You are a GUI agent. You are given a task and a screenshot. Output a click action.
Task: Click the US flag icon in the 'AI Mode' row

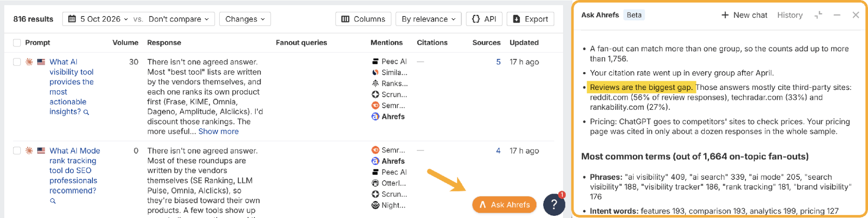tap(41, 151)
